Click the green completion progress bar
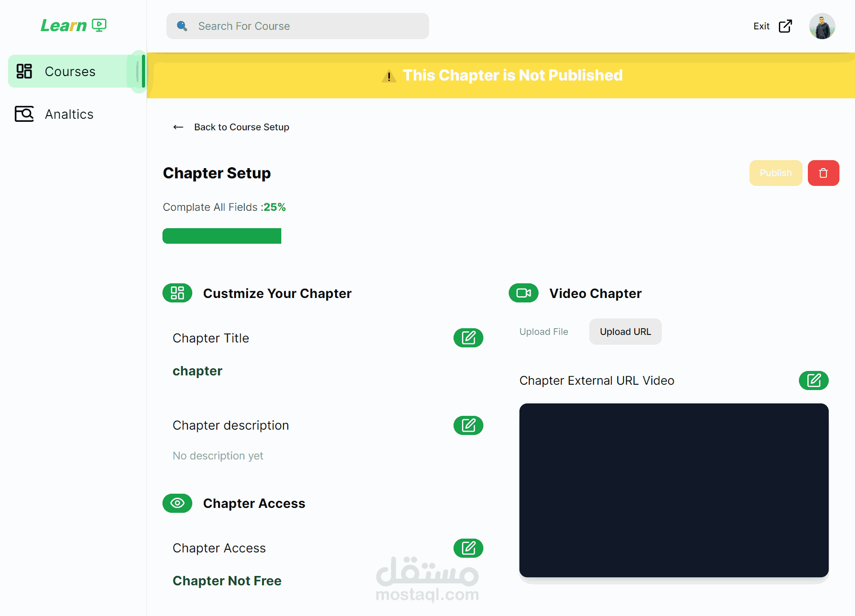Viewport: 855px width, 616px height. [x=222, y=236]
